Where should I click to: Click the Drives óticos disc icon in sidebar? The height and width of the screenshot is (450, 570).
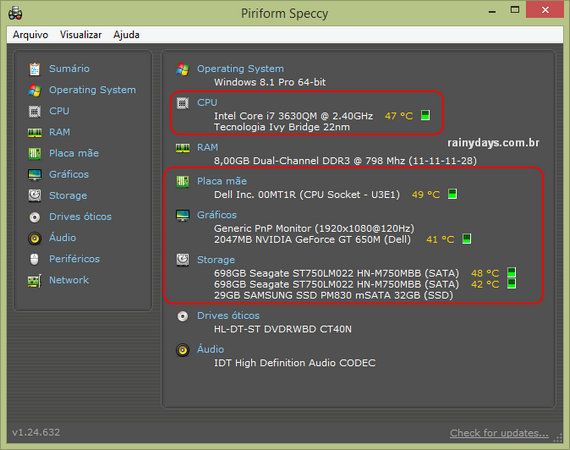35,217
